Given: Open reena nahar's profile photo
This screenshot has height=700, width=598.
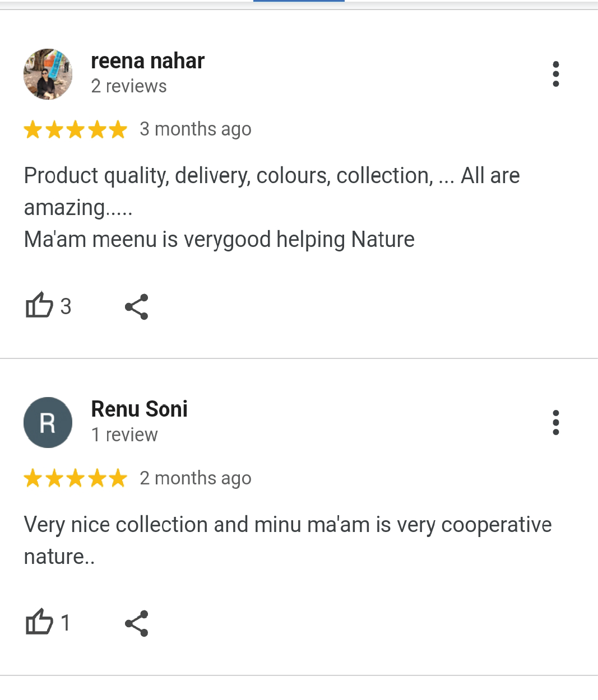Looking at the screenshot, I should pos(48,74).
